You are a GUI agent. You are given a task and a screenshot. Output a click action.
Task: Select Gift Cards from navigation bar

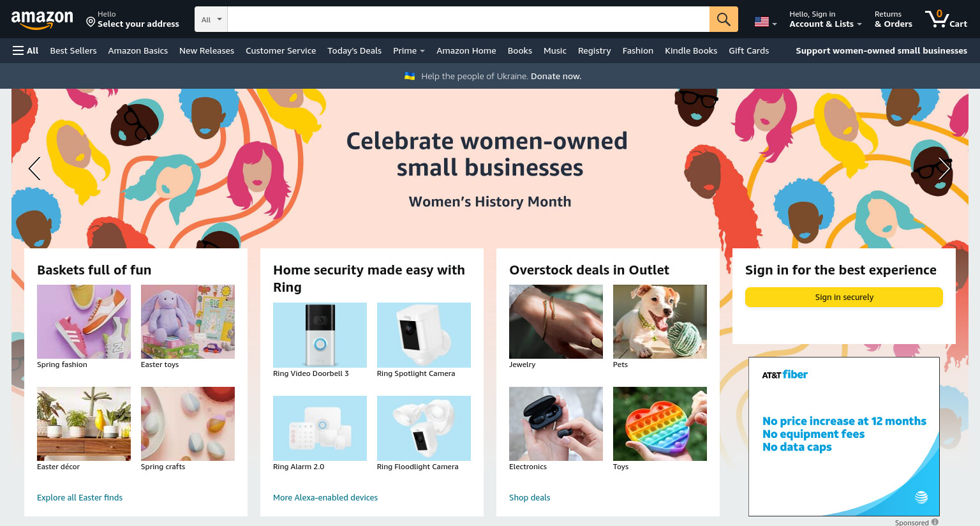pos(749,50)
